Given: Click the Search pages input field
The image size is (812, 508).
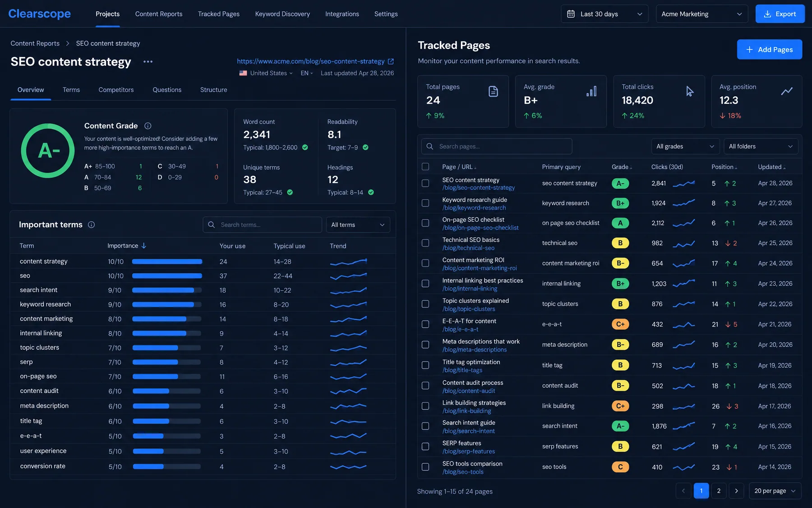Looking at the screenshot, I should 497,146.
